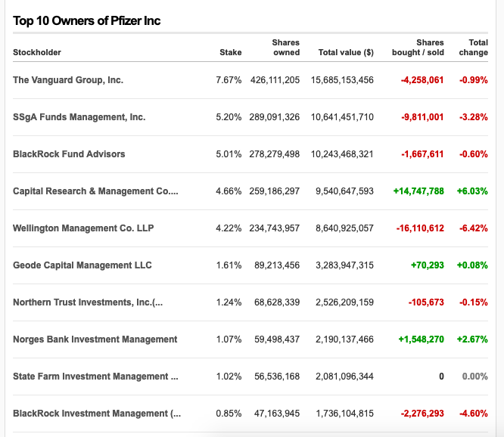Click the 68,628,339 shares owned cell
Screen dimensions: 504x437
(277, 302)
